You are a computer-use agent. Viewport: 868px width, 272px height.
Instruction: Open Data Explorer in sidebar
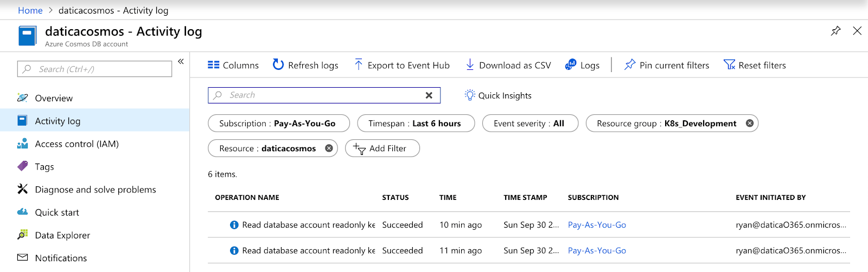click(x=62, y=235)
